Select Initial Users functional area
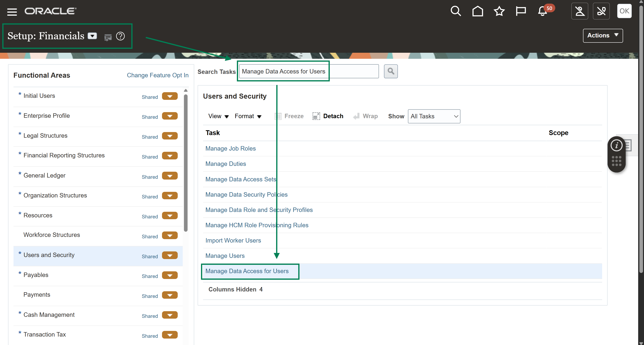This screenshot has width=644, height=345. pos(39,96)
